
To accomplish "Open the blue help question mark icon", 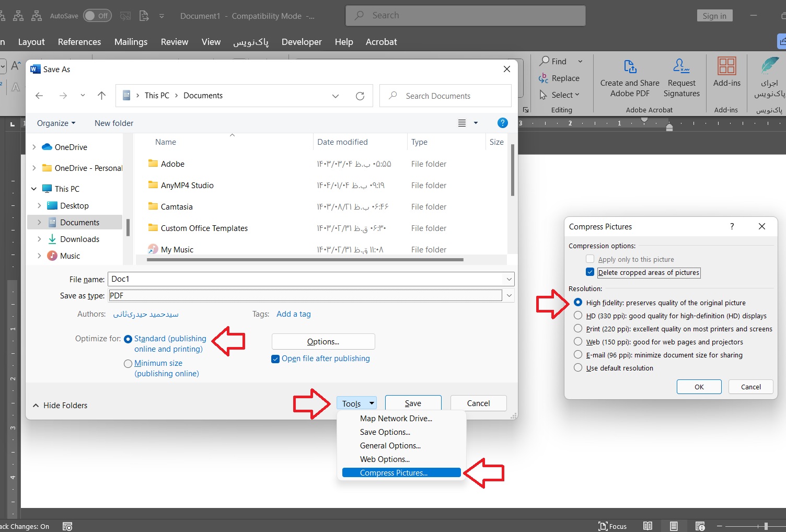I will click(x=502, y=123).
